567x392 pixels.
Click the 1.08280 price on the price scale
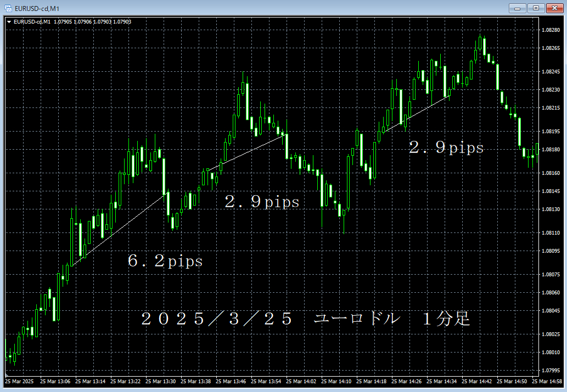(550, 30)
